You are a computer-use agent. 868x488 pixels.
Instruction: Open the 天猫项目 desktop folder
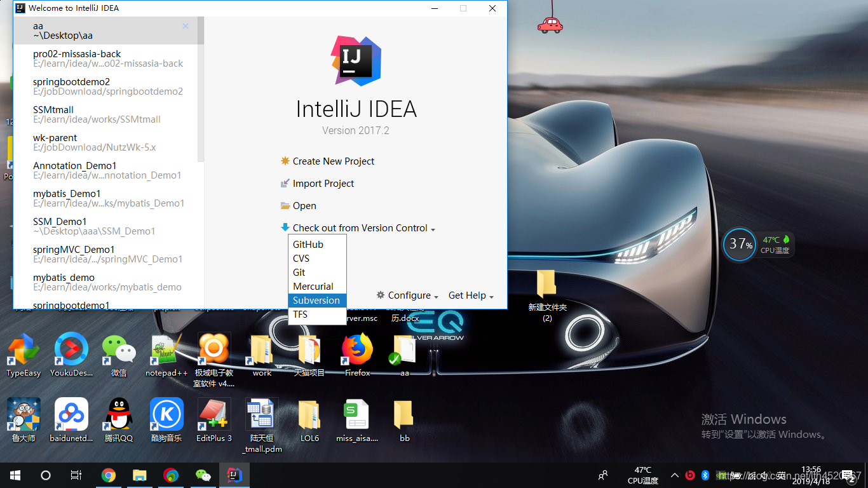coord(309,355)
